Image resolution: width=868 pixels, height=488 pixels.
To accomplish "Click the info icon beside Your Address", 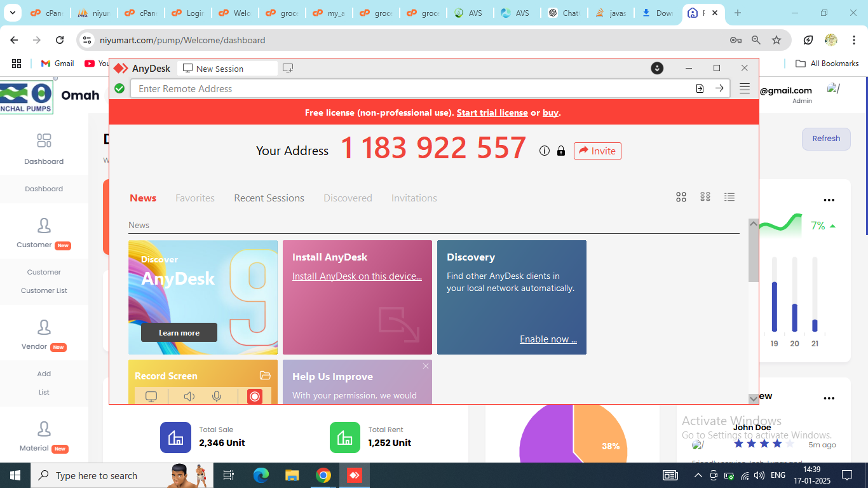I will (544, 151).
